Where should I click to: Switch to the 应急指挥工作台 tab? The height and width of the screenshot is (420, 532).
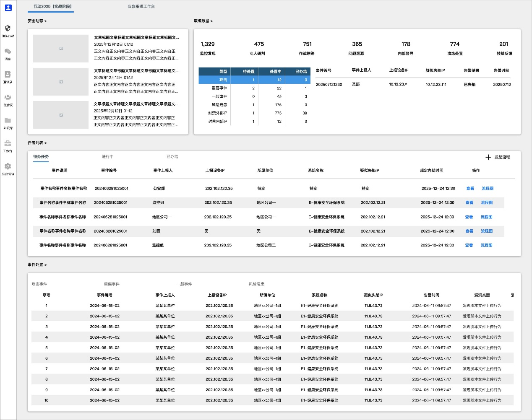pos(141,7)
